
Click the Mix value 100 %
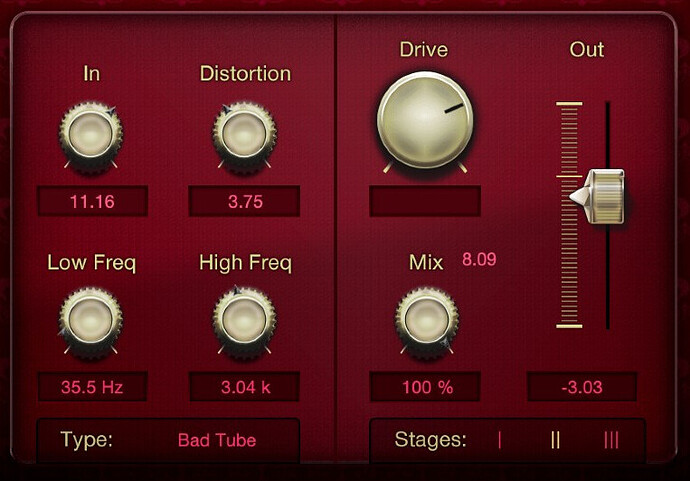pos(425,387)
